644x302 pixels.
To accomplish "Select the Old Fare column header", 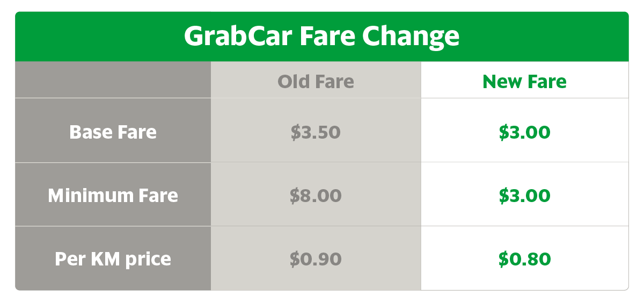I will click(316, 82).
